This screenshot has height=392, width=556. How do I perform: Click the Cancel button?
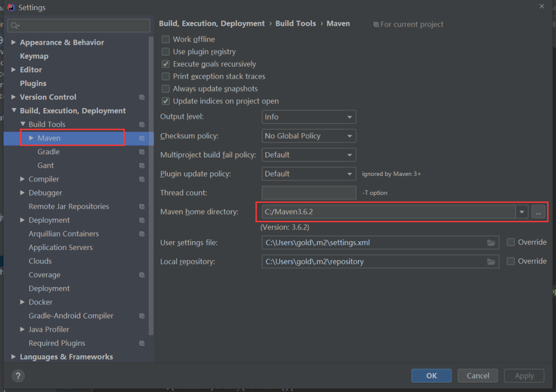(x=478, y=376)
